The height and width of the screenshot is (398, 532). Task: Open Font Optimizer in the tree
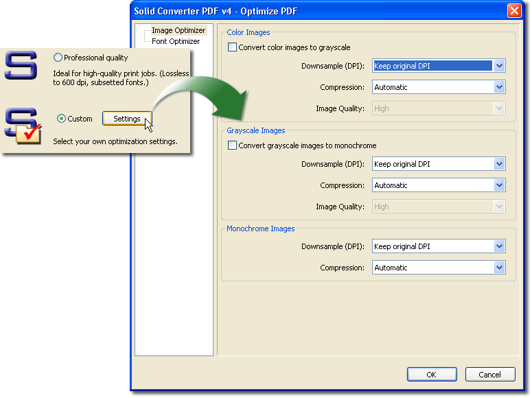click(x=176, y=41)
